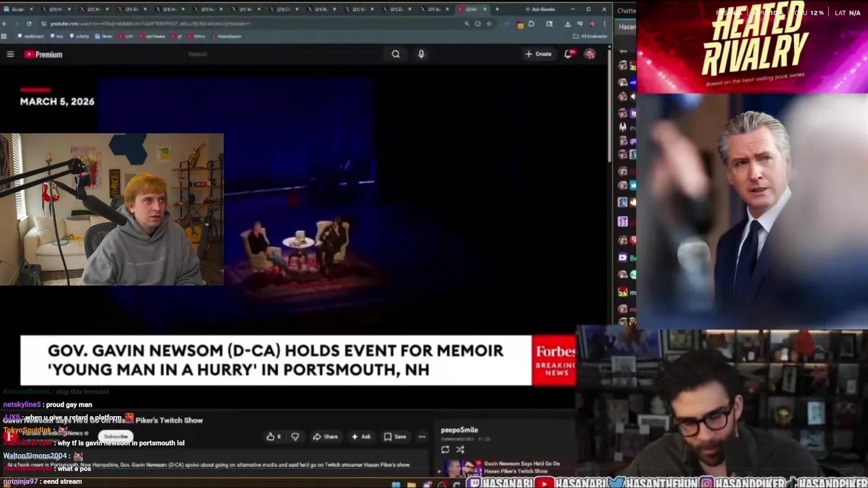Start voice search with the microphone icon
This screenshot has width=868, height=488.
421,54
